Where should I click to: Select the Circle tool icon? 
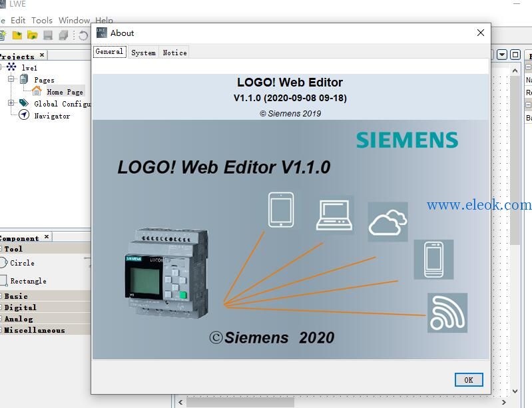point(3,262)
